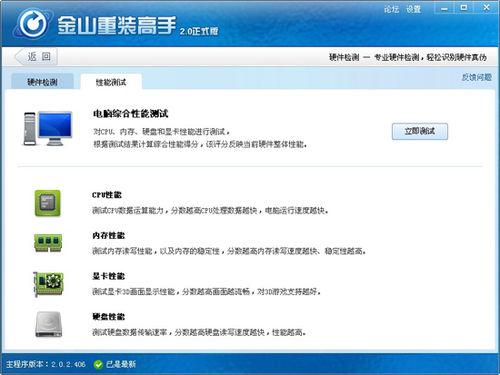Minimize the 金山重装高手 window

pos(444,9)
